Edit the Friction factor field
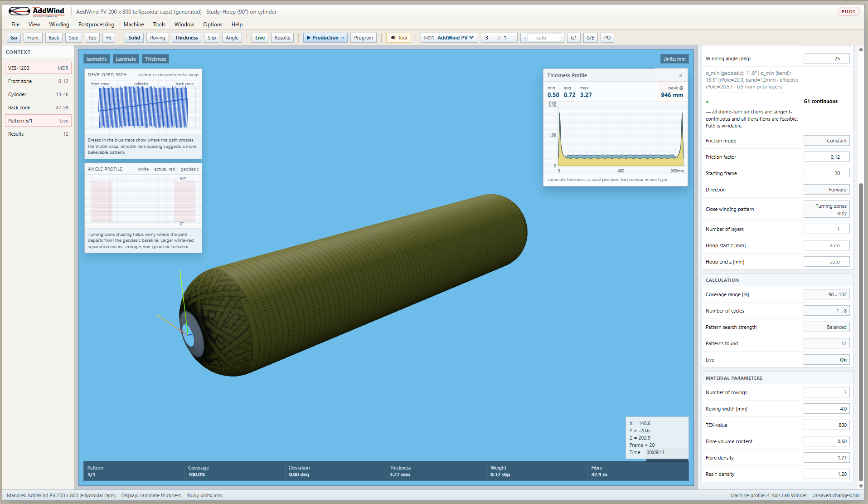 click(826, 157)
